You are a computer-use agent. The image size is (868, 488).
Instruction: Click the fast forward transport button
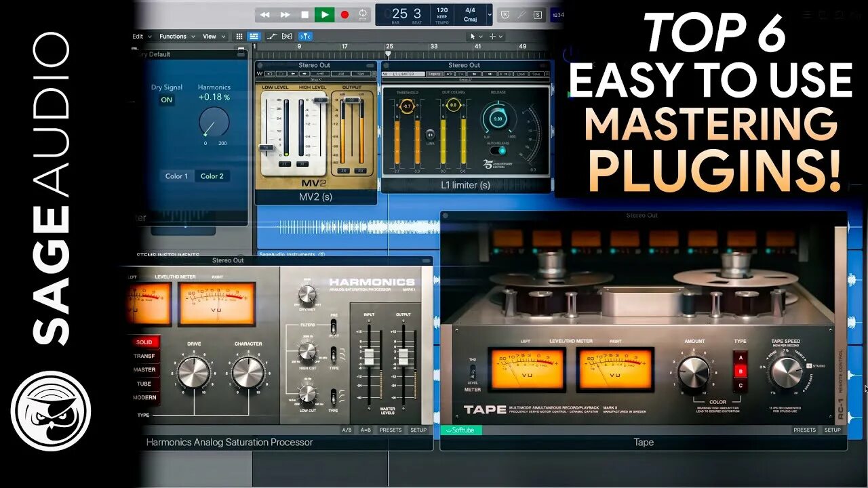tap(285, 14)
